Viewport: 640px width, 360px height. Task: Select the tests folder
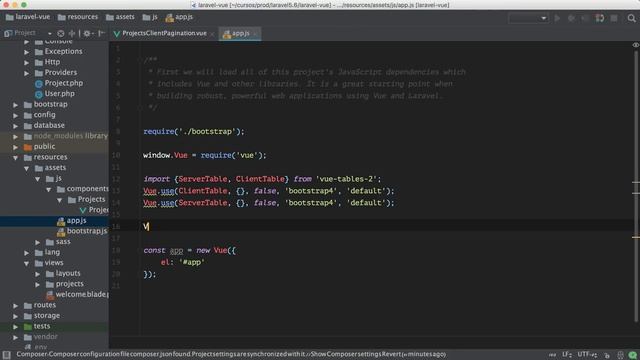tap(42, 327)
